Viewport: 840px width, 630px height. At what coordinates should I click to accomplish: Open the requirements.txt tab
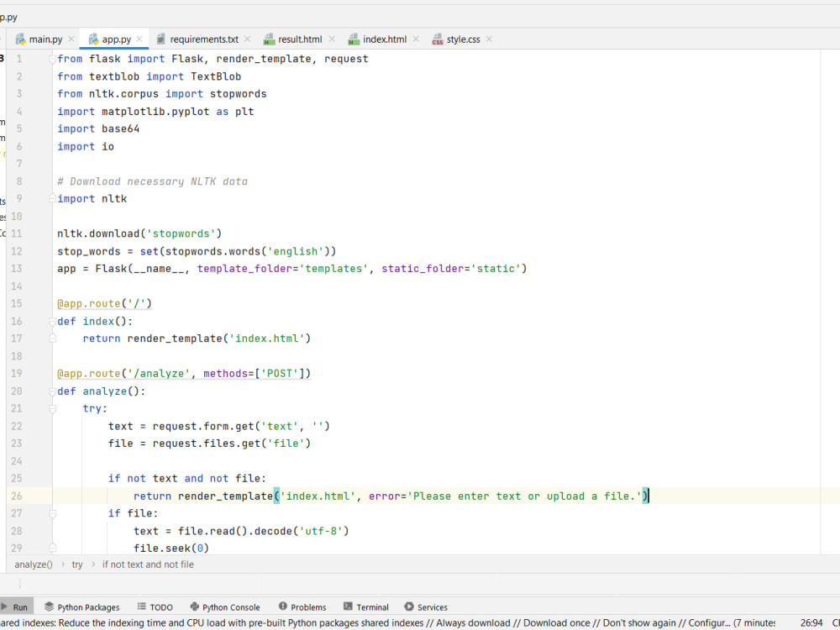(203, 39)
